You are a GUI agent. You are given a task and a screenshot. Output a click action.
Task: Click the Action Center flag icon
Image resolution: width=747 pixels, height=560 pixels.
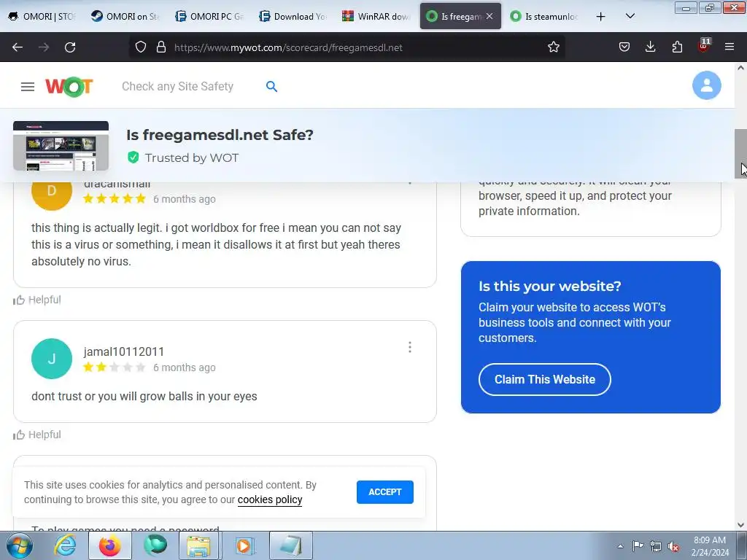(638, 546)
